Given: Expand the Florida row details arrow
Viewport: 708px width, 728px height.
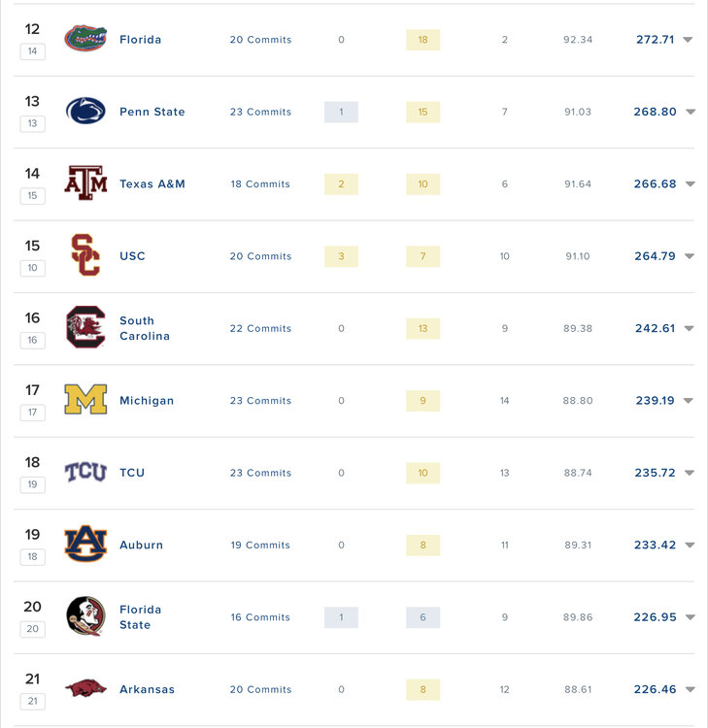Looking at the screenshot, I should [x=688, y=40].
